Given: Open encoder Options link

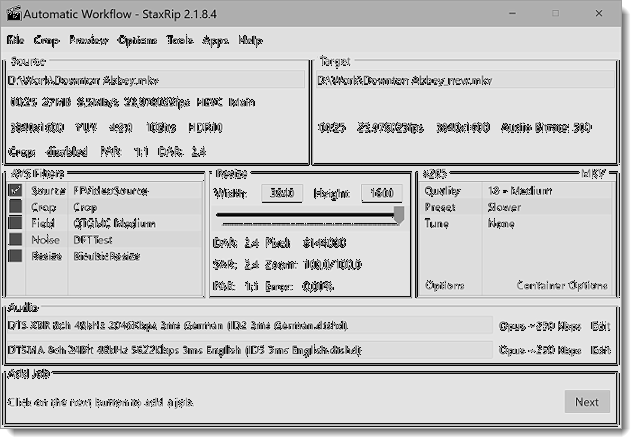Looking at the screenshot, I should 445,285.
